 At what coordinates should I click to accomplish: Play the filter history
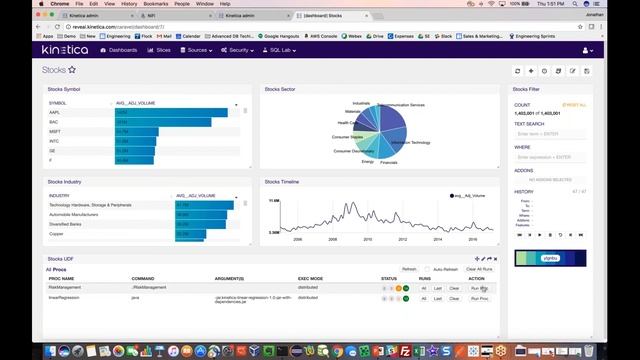[x=540, y=235]
